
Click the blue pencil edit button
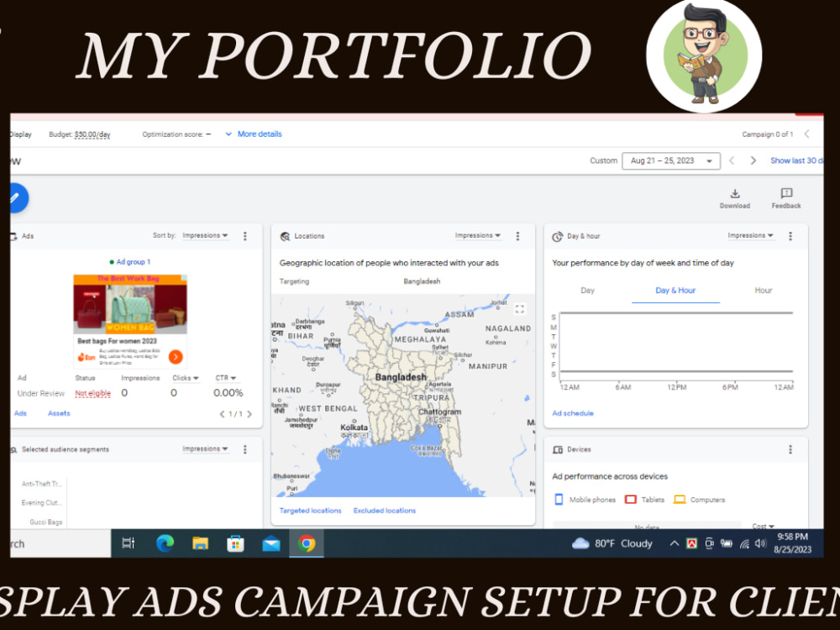pos(17,197)
